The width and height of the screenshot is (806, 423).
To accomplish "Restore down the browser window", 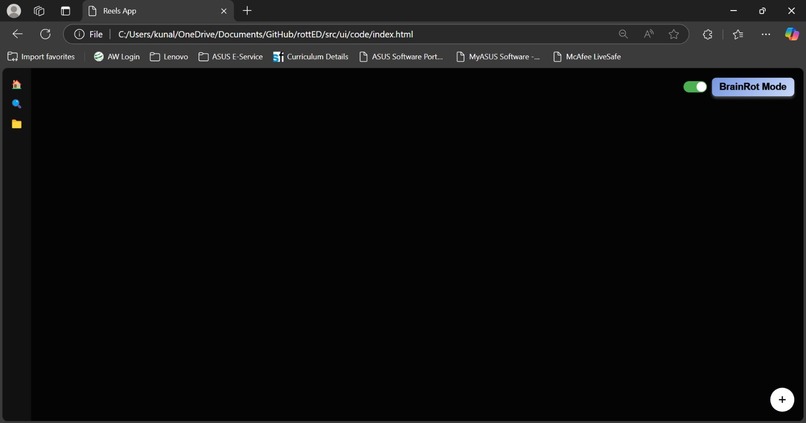I will 762,11.
